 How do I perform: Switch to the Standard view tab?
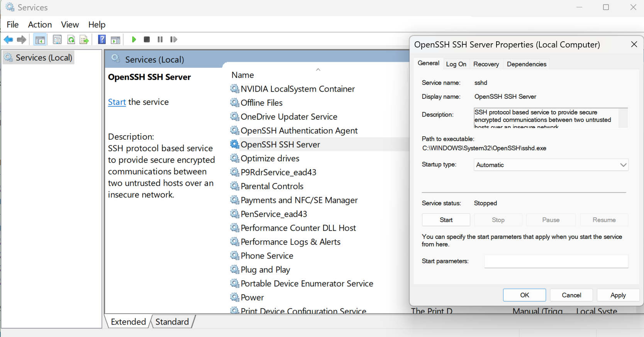(x=172, y=322)
